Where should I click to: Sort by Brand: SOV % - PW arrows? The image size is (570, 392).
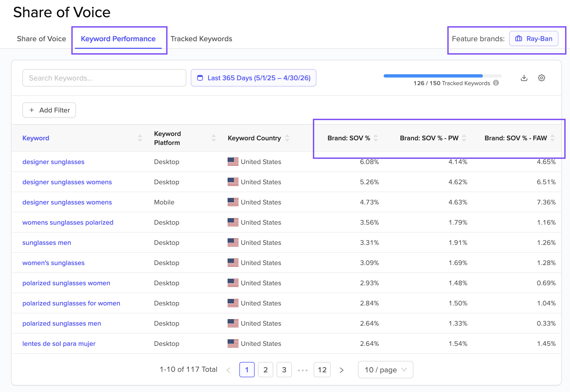click(464, 138)
